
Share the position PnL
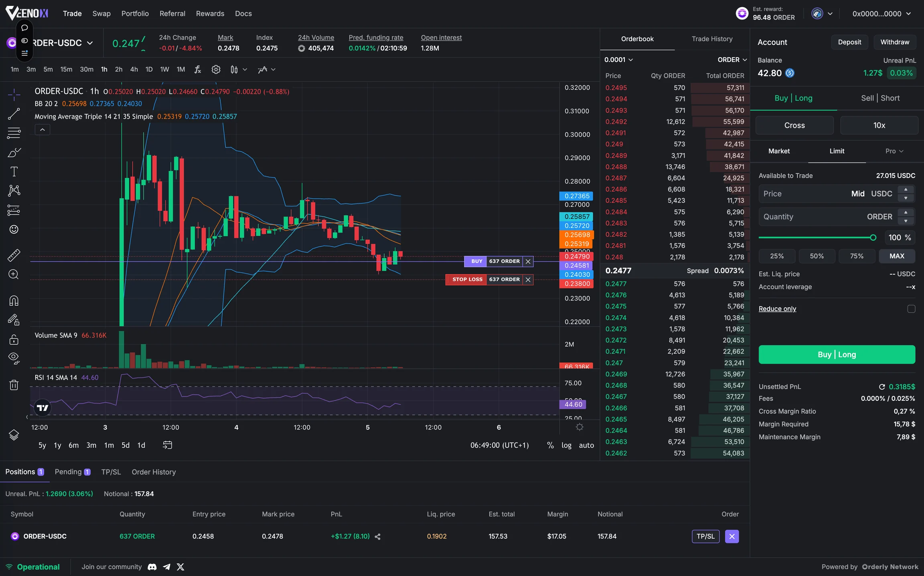click(x=377, y=537)
